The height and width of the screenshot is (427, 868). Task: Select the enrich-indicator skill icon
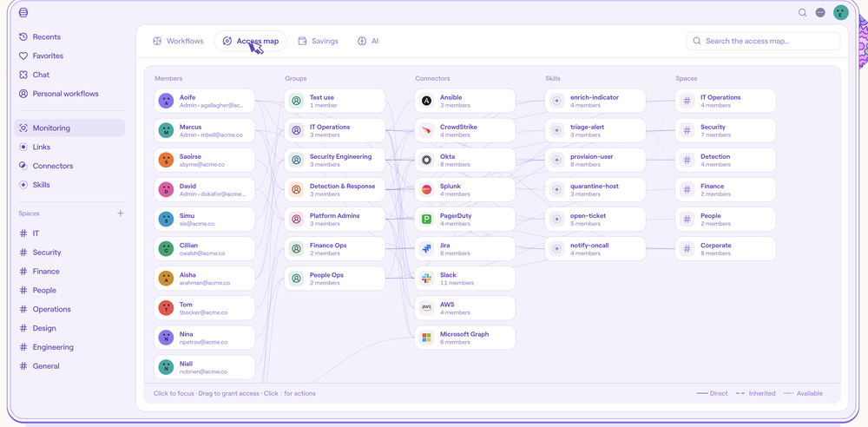tap(557, 101)
